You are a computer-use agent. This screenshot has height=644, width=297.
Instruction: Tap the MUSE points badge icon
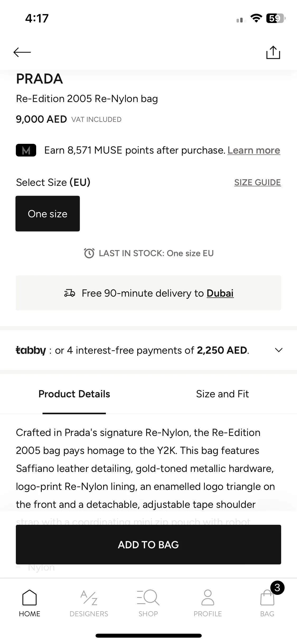click(26, 150)
